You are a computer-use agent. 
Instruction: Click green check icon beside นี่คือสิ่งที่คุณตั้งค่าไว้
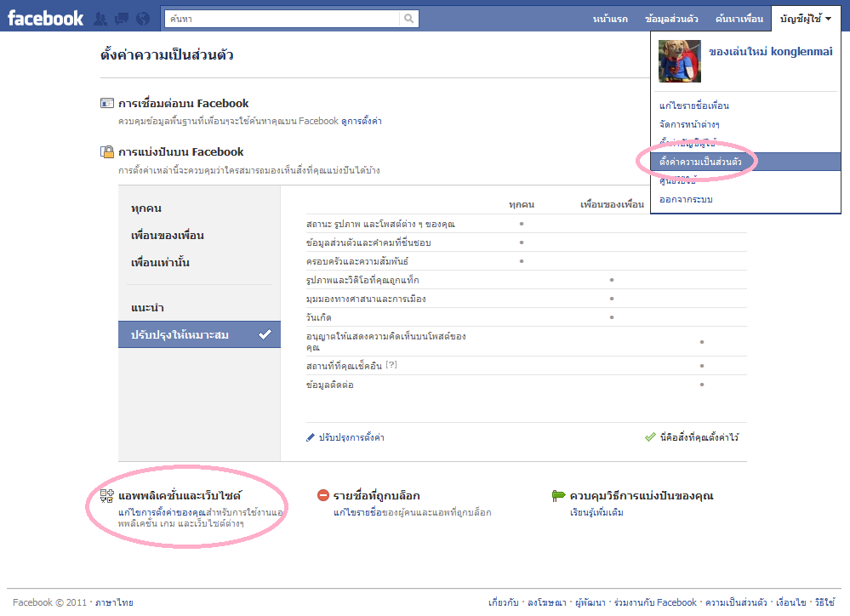tap(651, 437)
